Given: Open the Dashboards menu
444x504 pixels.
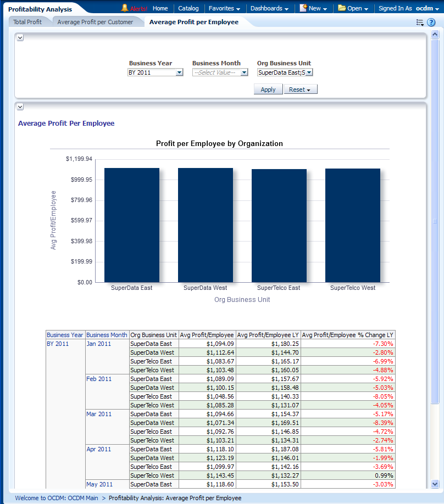Looking at the screenshot, I should point(269,8).
